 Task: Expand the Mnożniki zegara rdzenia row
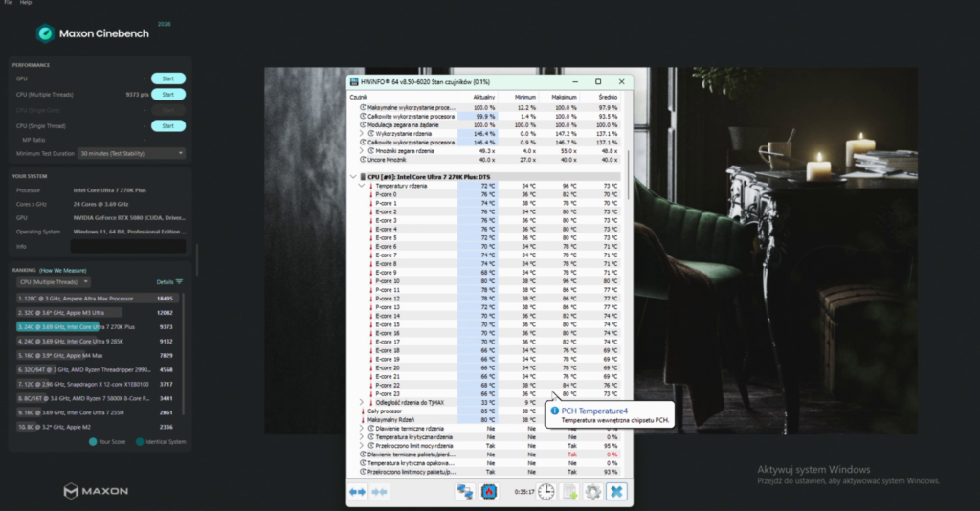pyautogui.click(x=361, y=151)
